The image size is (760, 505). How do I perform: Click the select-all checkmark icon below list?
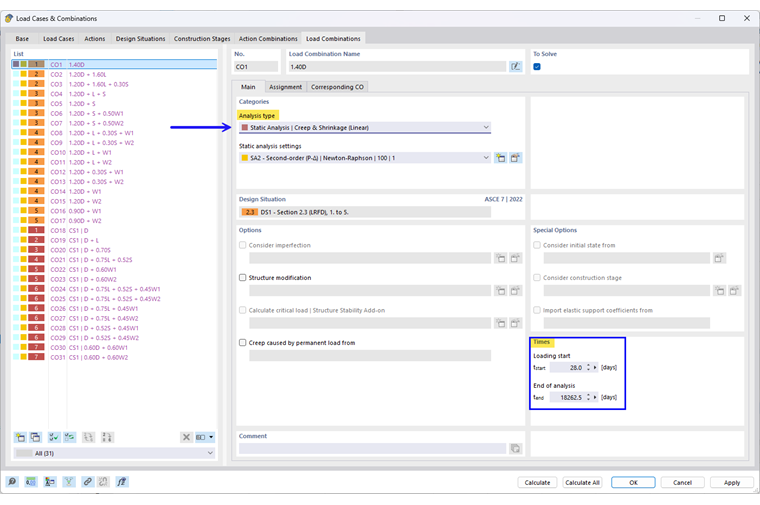(x=53, y=437)
